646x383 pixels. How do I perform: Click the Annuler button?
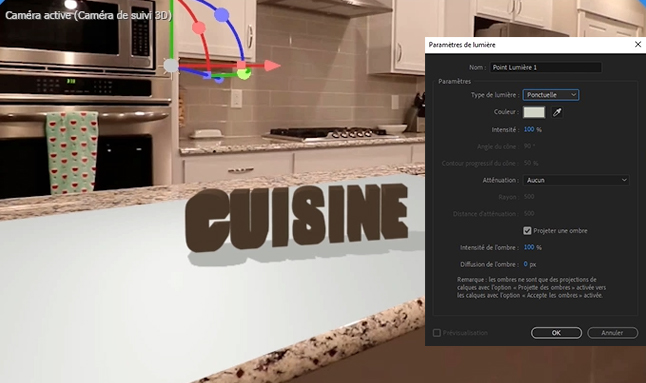(x=612, y=333)
